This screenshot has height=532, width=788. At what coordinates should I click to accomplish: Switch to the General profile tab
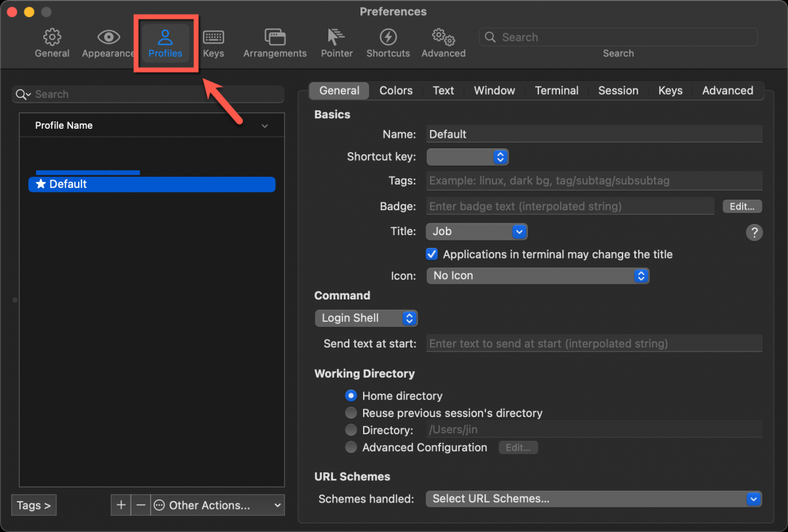click(x=339, y=91)
